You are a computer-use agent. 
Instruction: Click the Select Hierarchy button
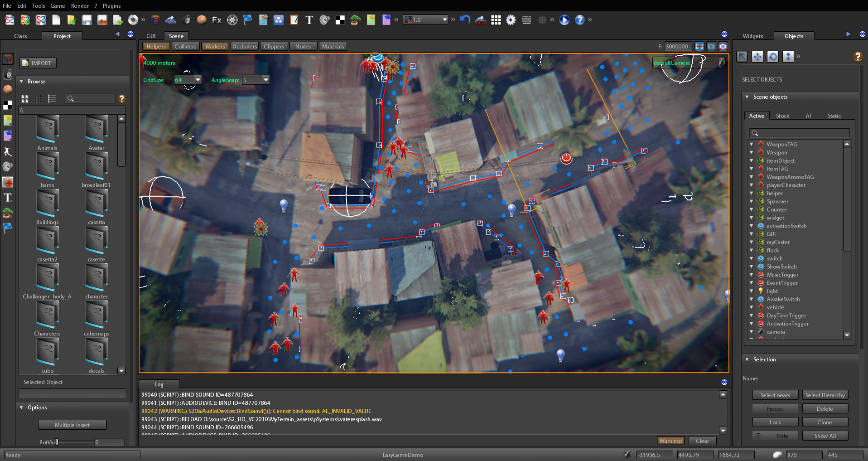click(x=825, y=395)
